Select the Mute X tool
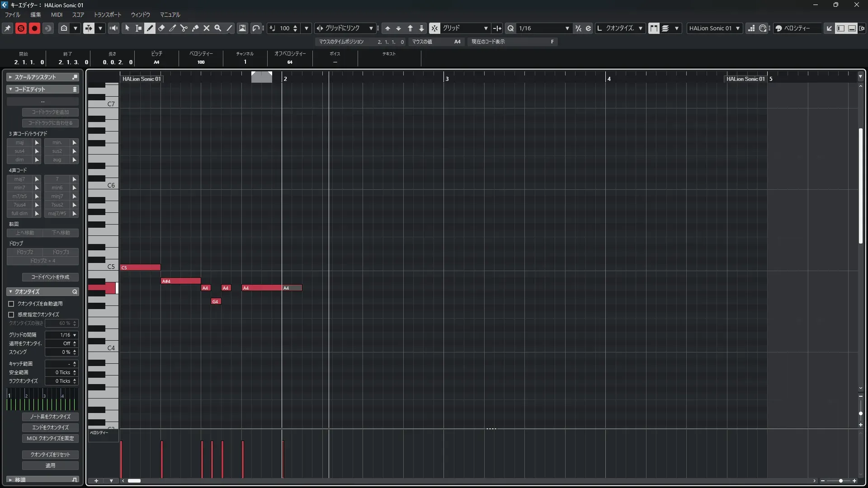The width and height of the screenshot is (868, 488). tap(207, 28)
